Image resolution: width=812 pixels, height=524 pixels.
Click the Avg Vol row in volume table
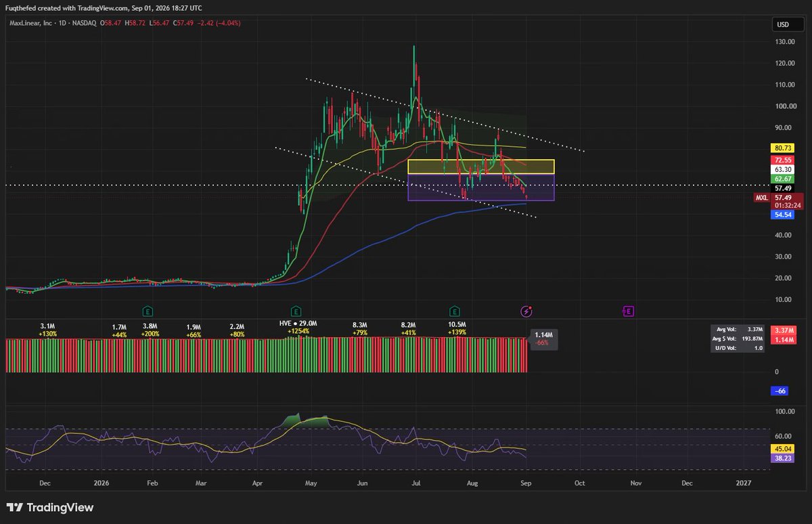(736, 330)
